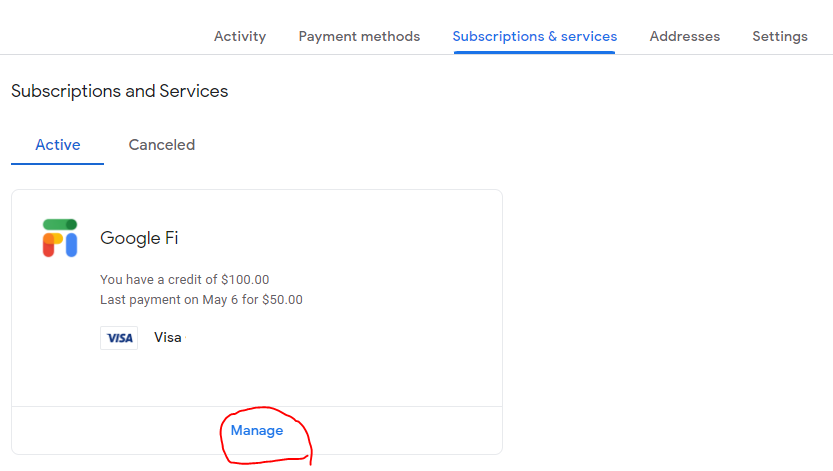Click the Google Fi logo icon

pyautogui.click(x=60, y=238)
